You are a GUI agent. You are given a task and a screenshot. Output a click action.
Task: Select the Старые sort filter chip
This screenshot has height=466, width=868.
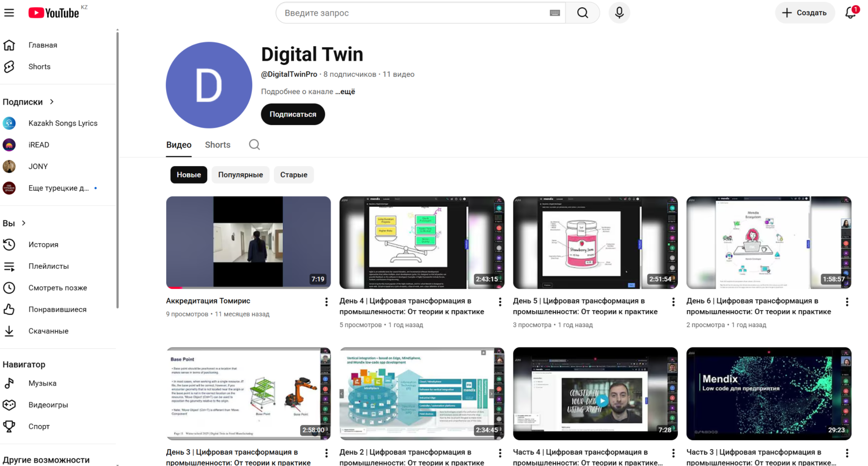click(294, 175)
